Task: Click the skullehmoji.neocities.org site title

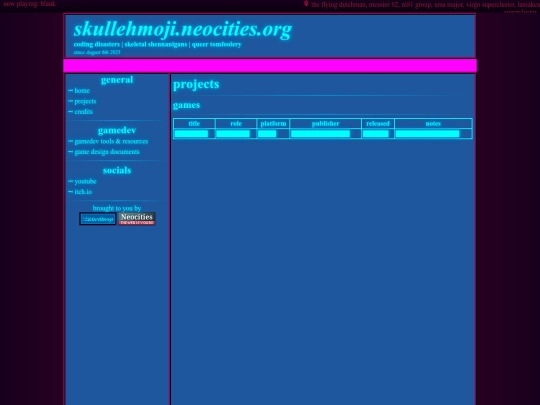Action: click(x=183, y=29)
